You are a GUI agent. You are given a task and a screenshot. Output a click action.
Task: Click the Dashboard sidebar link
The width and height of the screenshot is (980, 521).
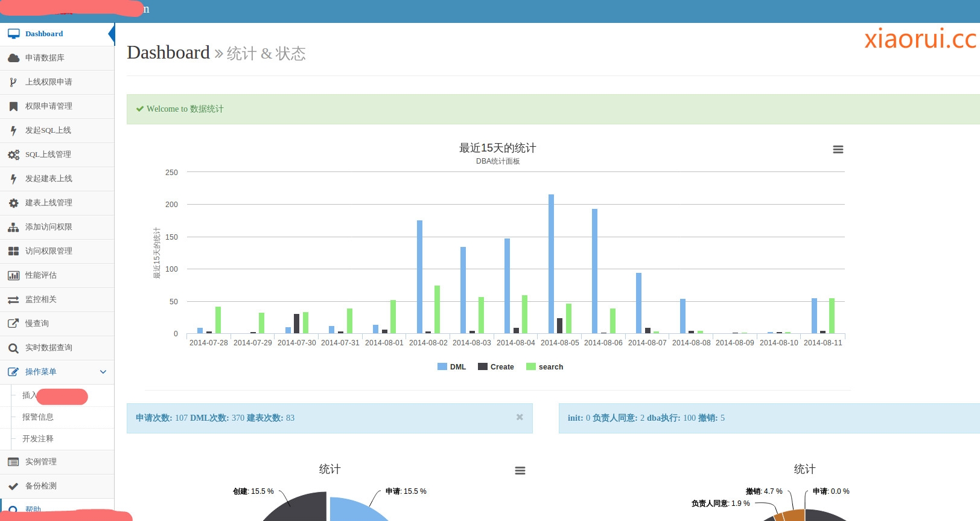[44, 34]
